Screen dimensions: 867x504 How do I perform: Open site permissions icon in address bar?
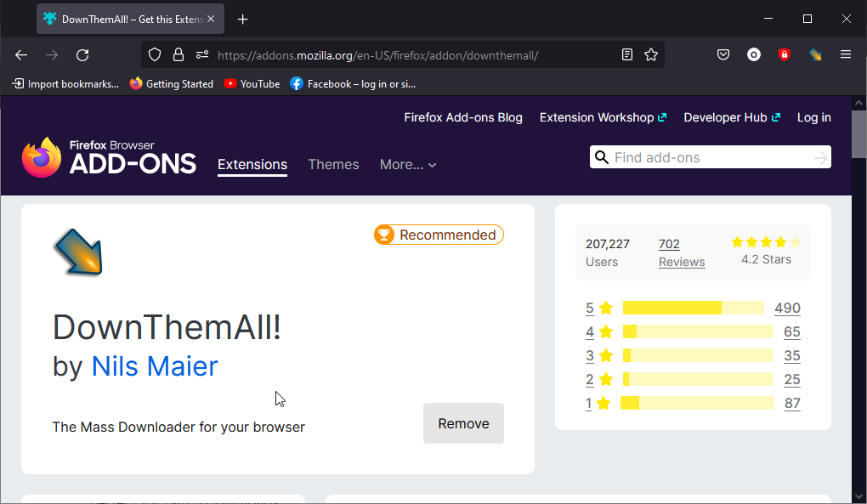click(x=202, y=54)
